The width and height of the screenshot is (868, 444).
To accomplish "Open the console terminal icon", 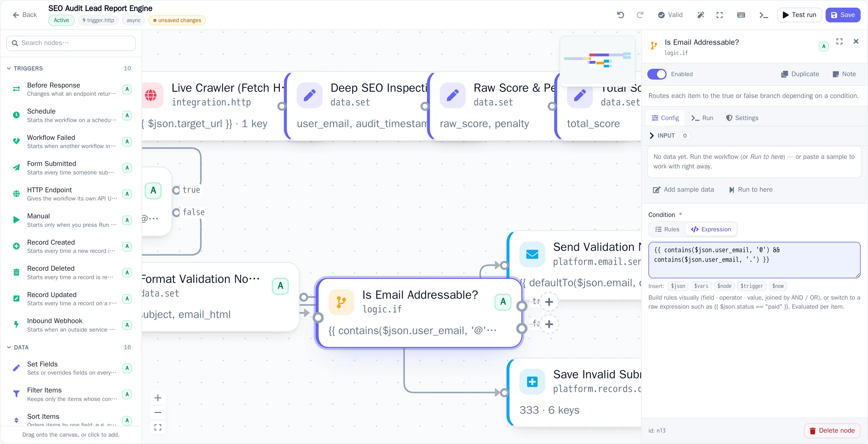I will pos(763,15).
